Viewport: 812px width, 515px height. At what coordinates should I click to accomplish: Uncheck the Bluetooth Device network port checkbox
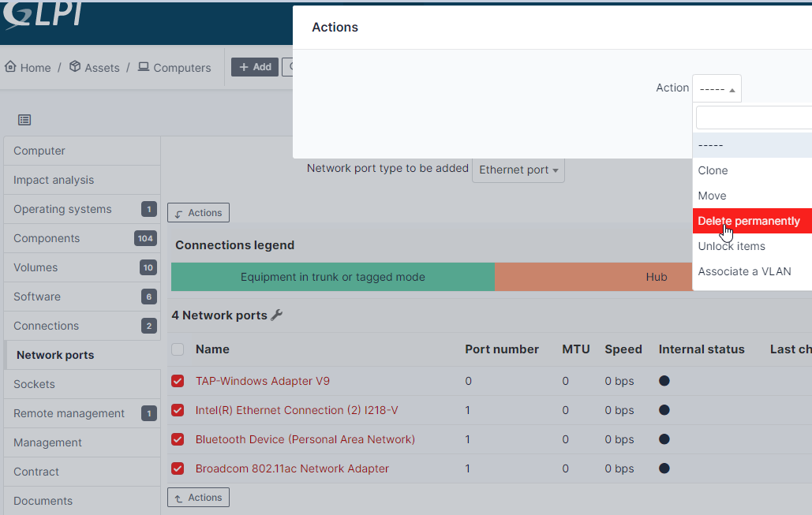coord(178,439)
